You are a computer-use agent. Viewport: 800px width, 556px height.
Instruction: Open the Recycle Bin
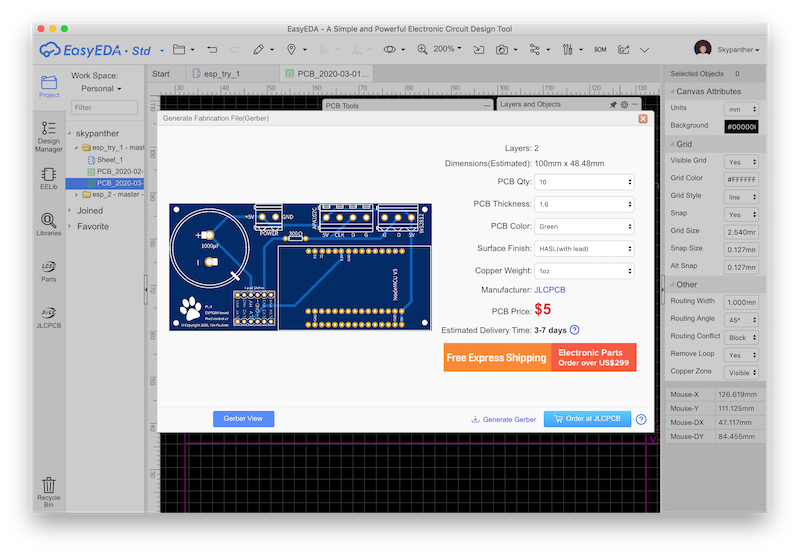click(49, 492)
